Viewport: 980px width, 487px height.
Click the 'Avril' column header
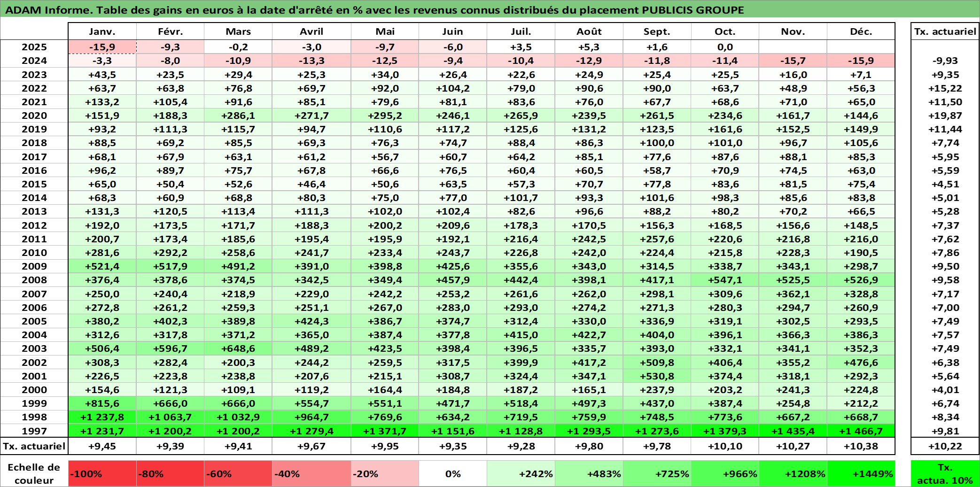coord(311,31)
